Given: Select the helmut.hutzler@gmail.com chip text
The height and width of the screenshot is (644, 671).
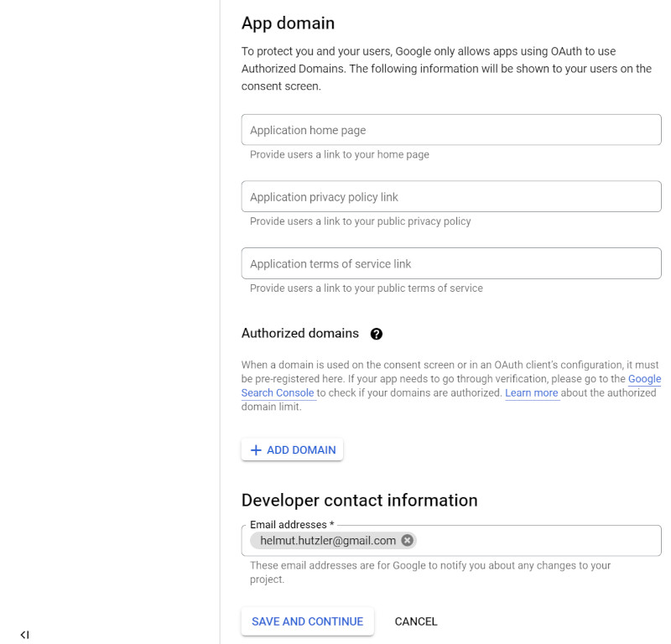Looking at the screenshot, I should click(328, 541).
